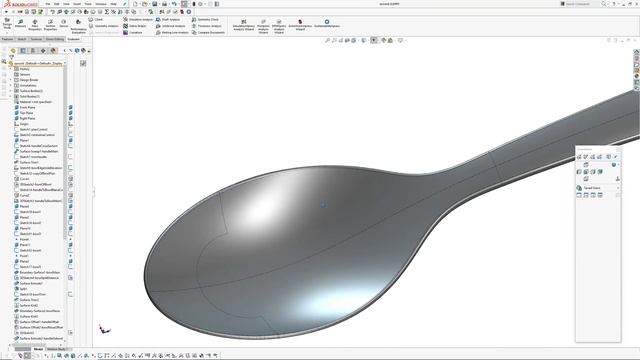Open the Motion Study tab
640x360 pixels.
pyautogui.click(x=56, y=349)
